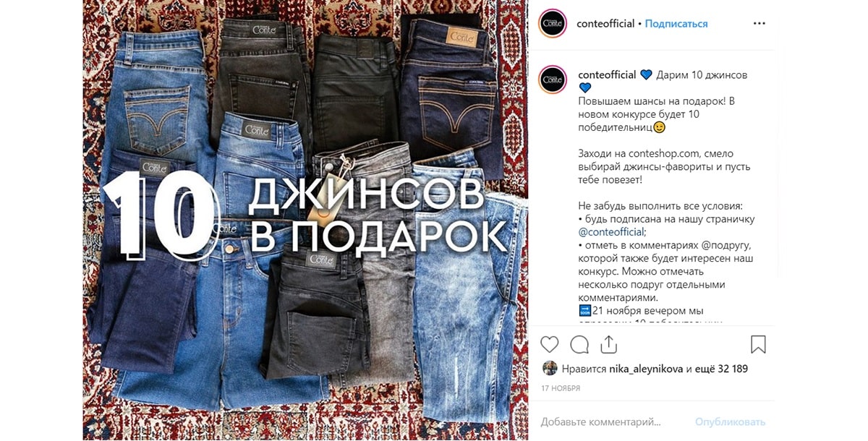Open the Conte avatar in the post header
The image size is (868, 441).
553,24
